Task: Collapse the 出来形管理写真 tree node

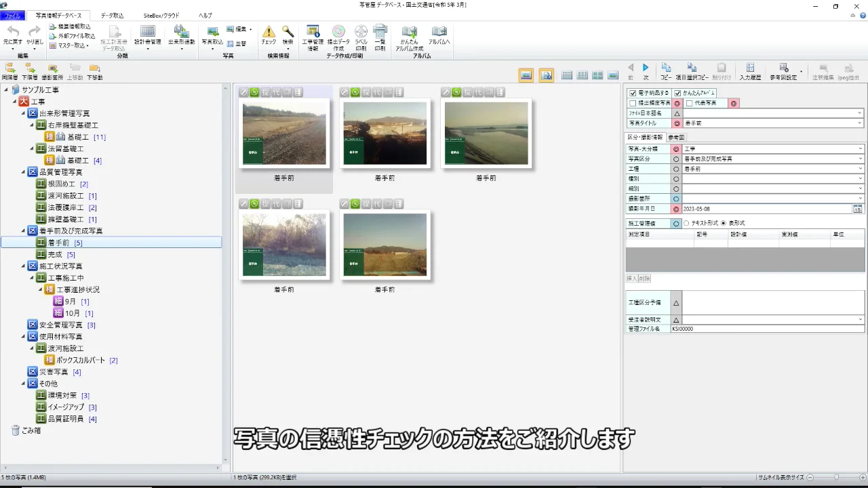Action: coord(23,113)
